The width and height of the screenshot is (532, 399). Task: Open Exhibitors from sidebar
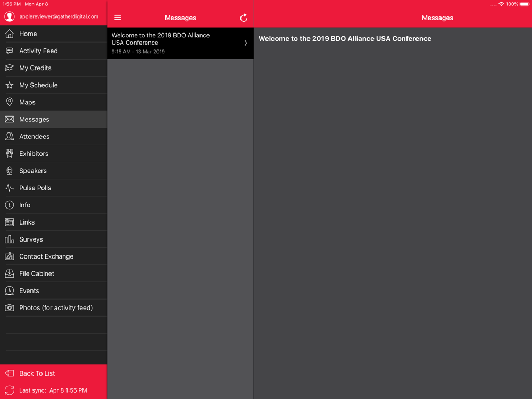[x=54, y=153]
